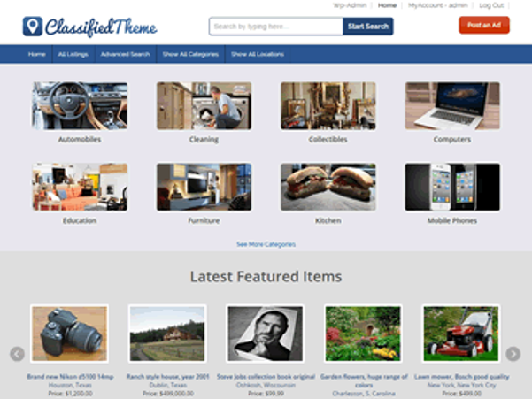
Task: Open the Automobiles category image
Action: 80,106
